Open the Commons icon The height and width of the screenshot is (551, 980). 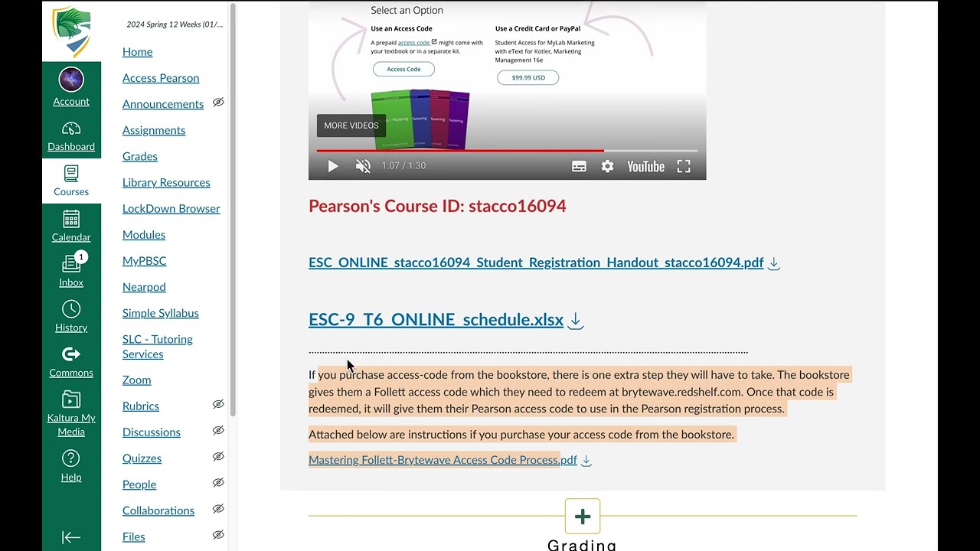tap(71, 354)
